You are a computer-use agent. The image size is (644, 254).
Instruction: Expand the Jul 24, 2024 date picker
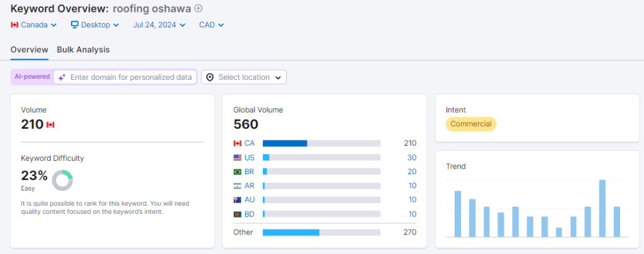click(x=159, y=25)
